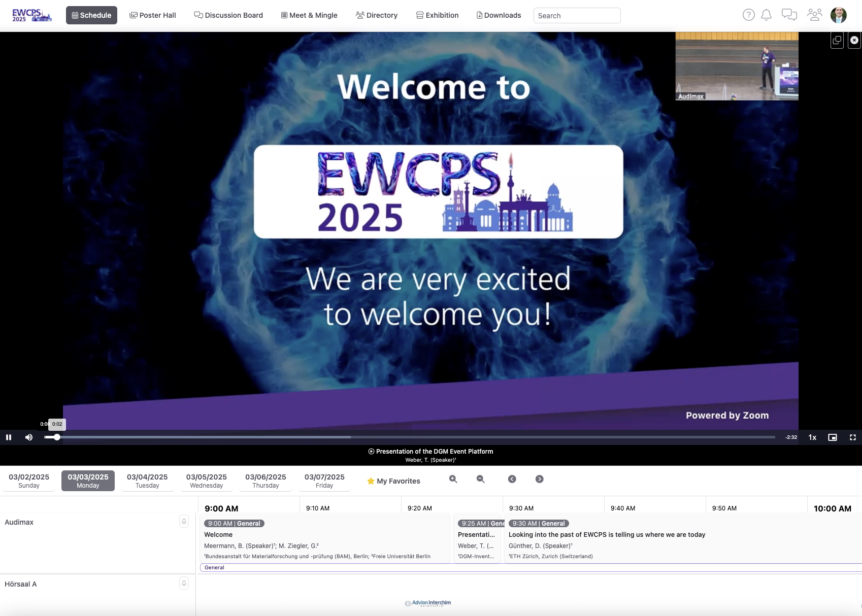Close the video player
This screenshot has width=862, height=616.
click(x=854, y=40)
